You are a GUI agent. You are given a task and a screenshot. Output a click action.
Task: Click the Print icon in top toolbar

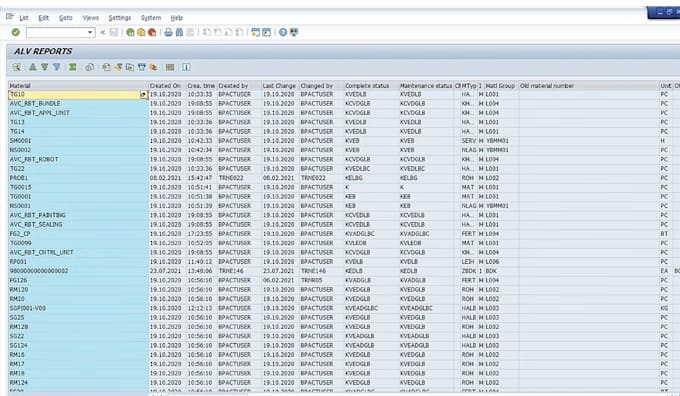click(x=168, y=32)
